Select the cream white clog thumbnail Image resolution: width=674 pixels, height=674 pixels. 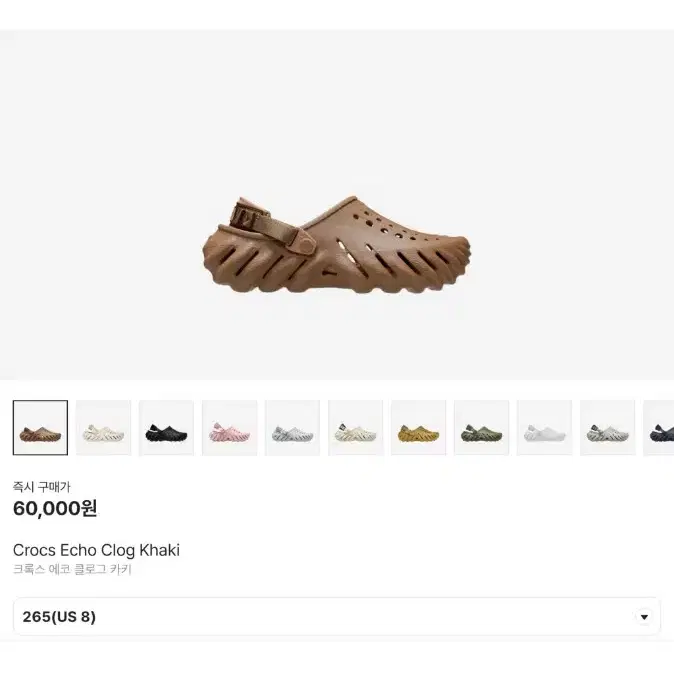click(103, 428)
